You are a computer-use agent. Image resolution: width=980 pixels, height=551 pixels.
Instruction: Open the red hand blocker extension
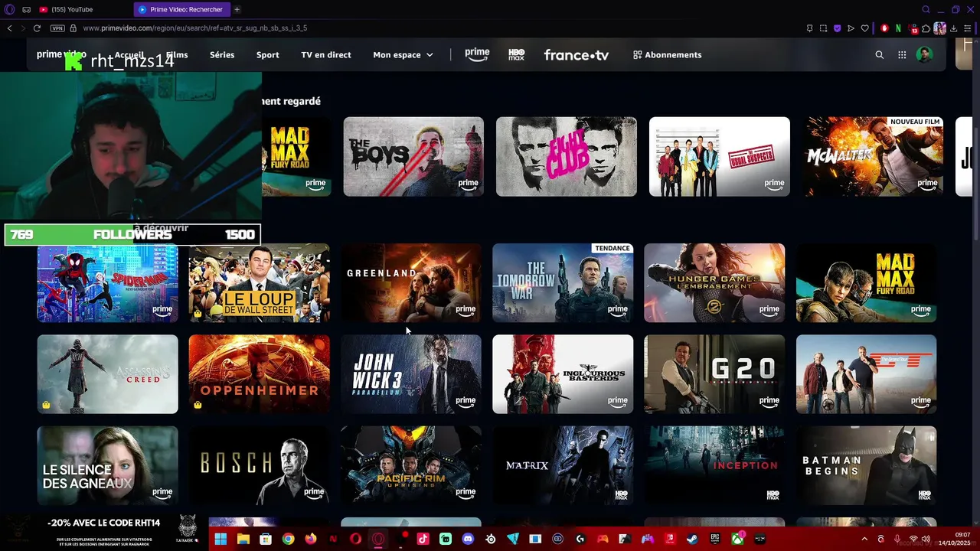tap(884, 28)
